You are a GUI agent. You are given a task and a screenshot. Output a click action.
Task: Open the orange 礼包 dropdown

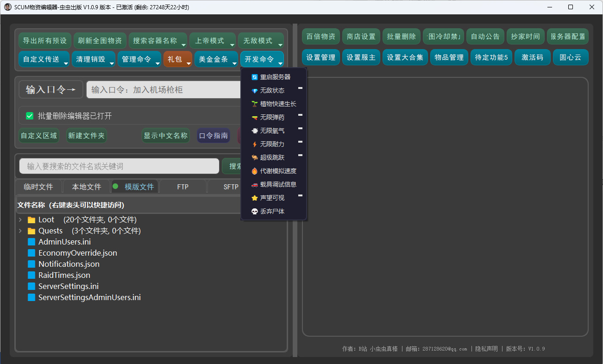coord(178,59)
